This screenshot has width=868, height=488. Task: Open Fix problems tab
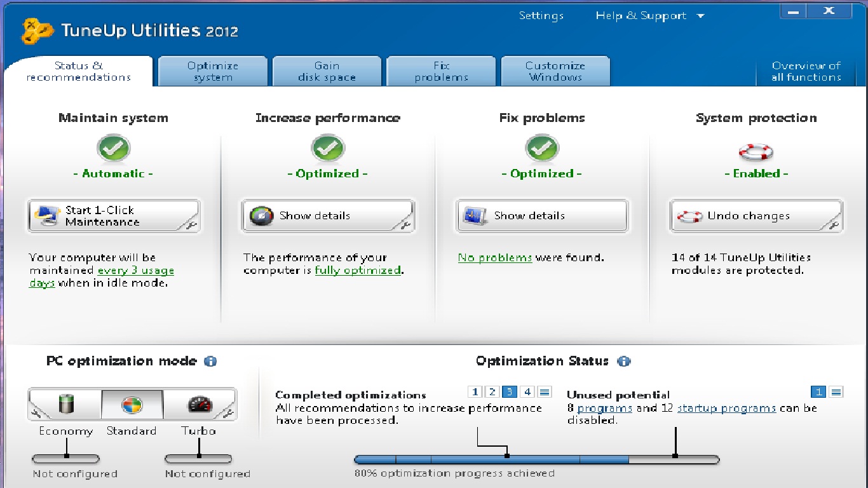[x=441, y=71]
